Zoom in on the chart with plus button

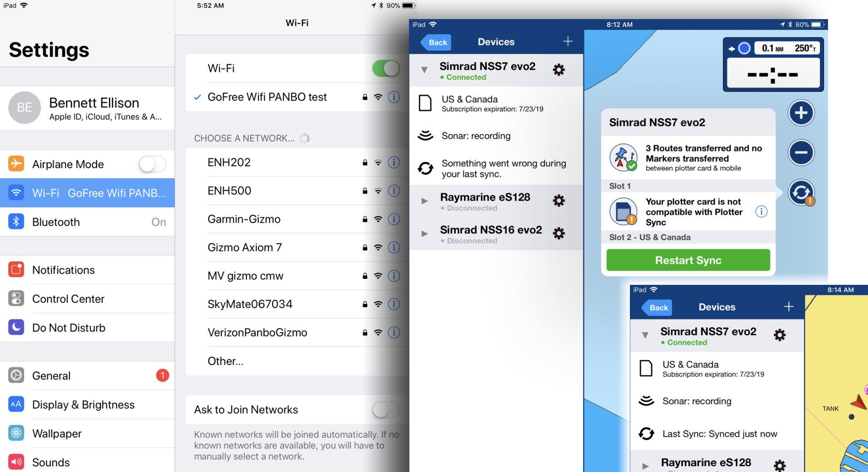[x=801, y=113]
